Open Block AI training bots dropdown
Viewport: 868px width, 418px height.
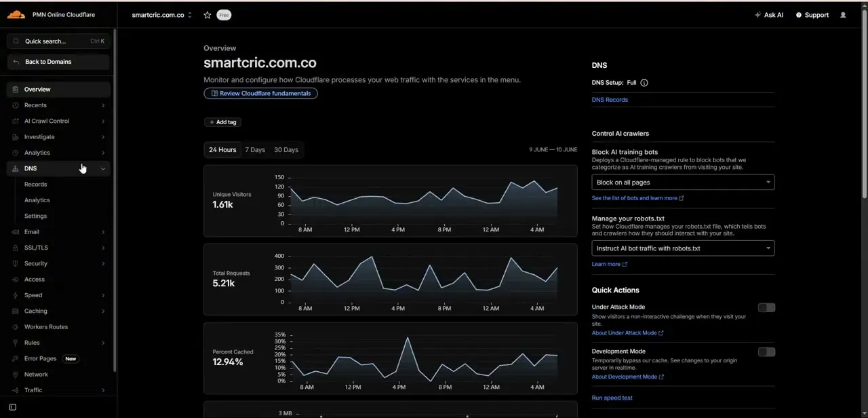click(683, 182)
